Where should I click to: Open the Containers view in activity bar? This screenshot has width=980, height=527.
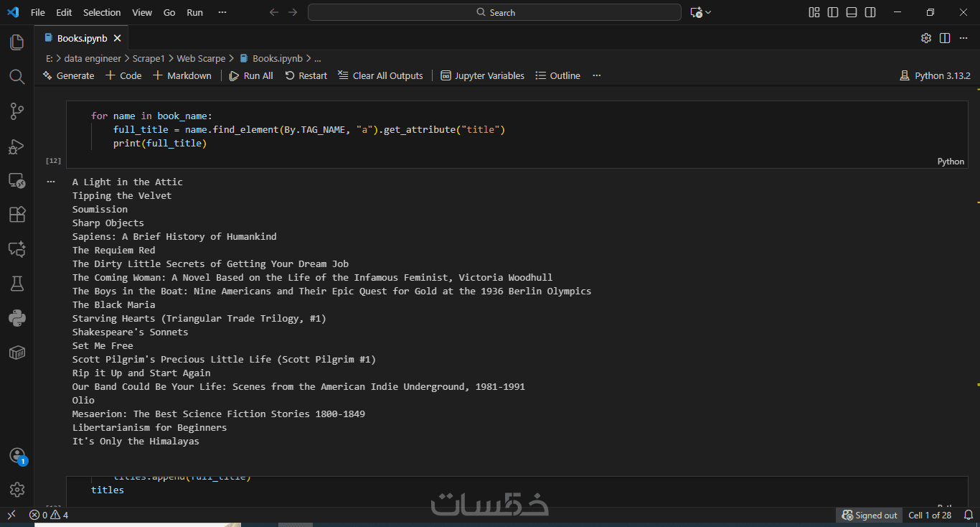[17, 353]
